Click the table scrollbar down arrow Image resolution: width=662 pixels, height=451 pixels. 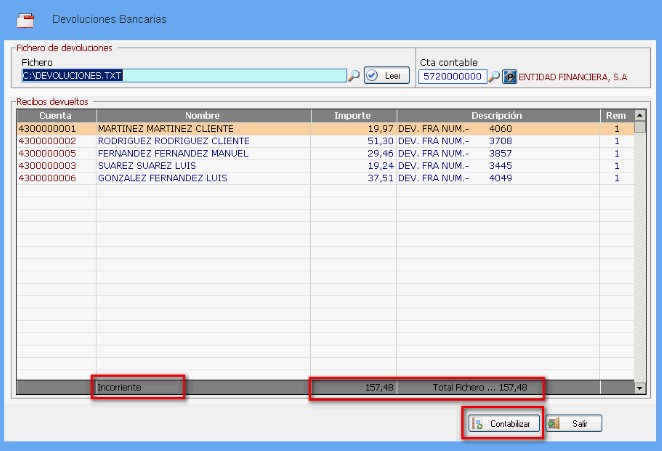pos(640,388)
